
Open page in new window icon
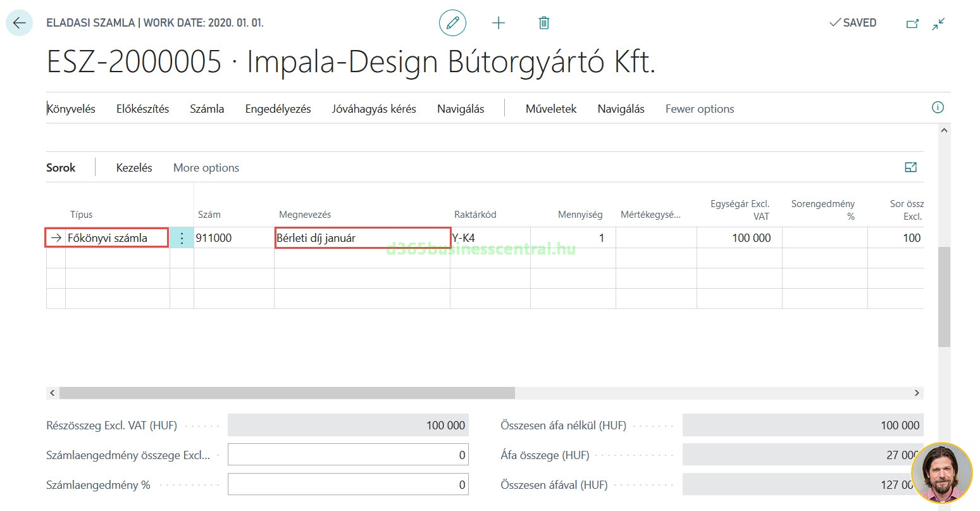click(x=912, y=23)
